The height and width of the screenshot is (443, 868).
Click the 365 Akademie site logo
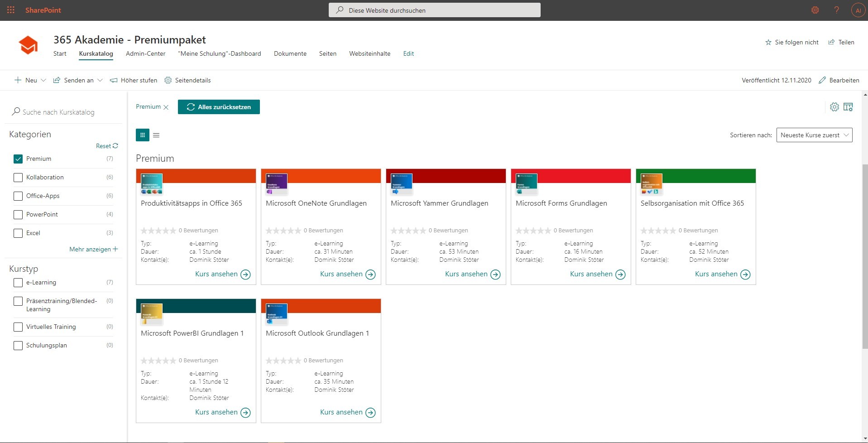[x=28, y=45]
